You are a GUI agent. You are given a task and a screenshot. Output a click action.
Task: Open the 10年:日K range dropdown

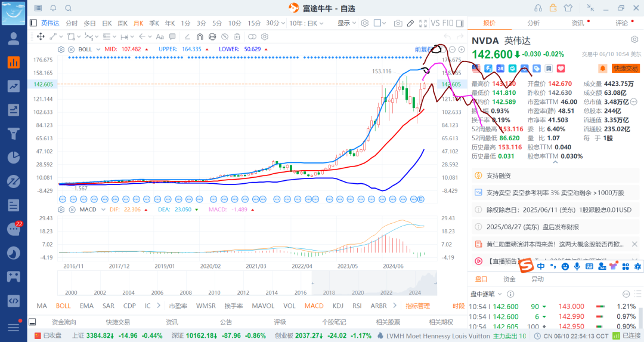[x=306, y=23]
